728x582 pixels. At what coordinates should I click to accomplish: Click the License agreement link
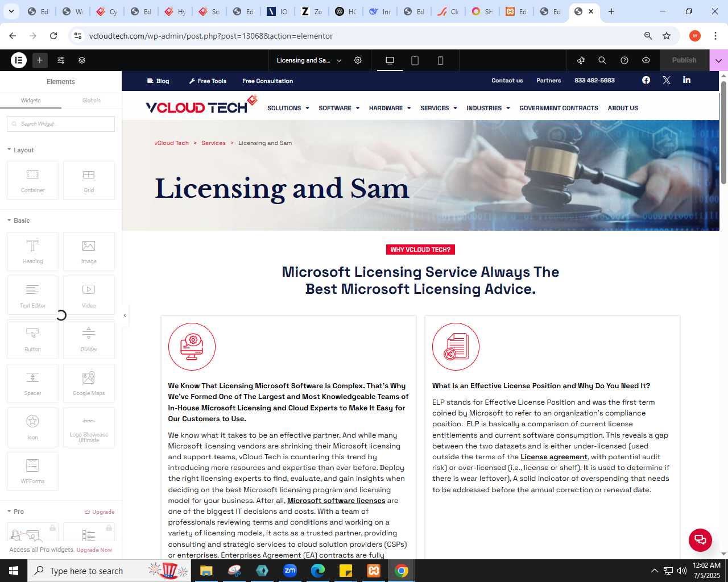coord(554,457)
